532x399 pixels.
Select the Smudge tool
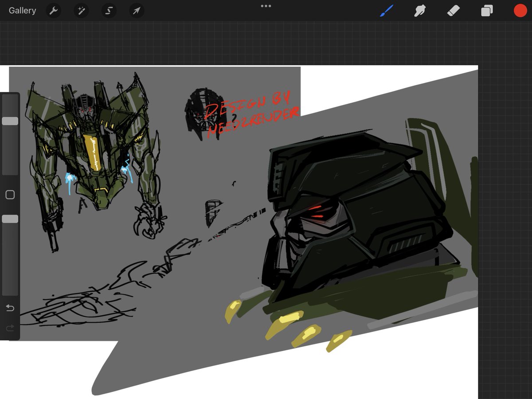(x=420, y=10)
